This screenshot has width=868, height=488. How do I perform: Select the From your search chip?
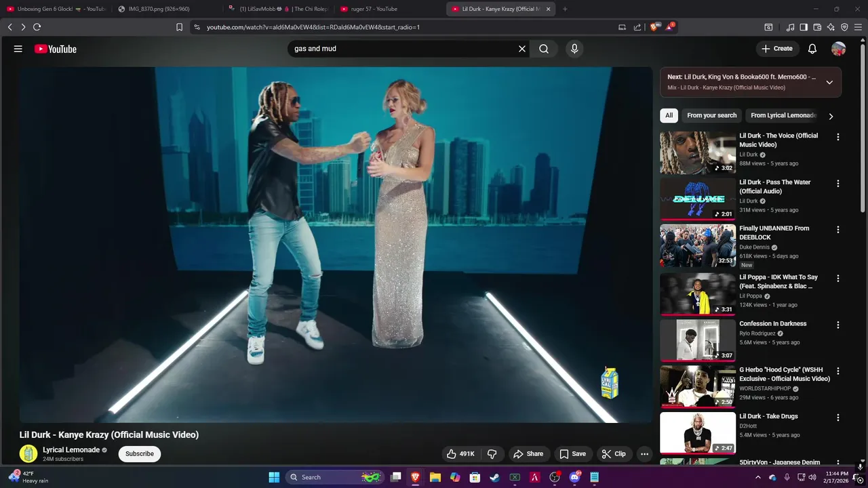tap(711, 116)
